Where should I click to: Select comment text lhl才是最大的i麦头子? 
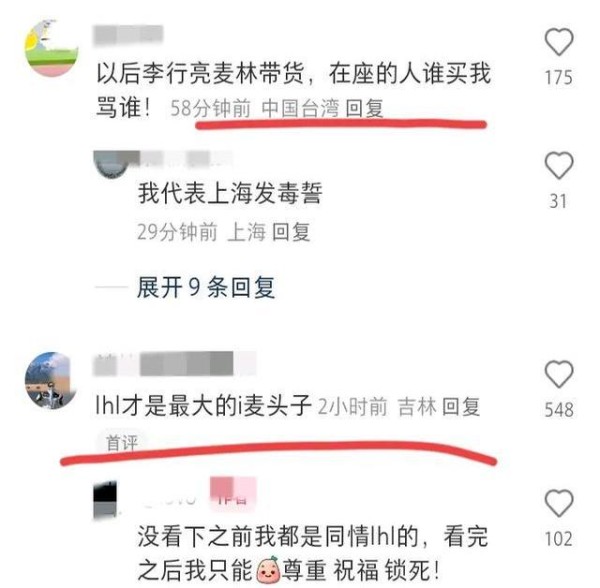point(204,406)
